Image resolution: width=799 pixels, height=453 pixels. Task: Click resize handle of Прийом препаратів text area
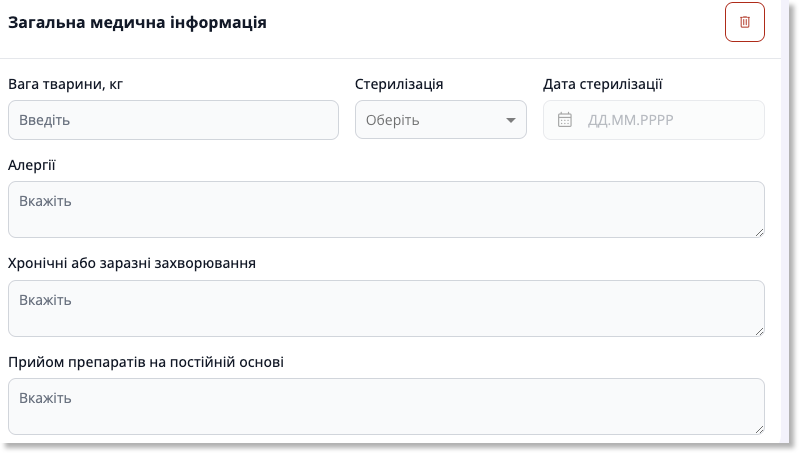point(759,430)
